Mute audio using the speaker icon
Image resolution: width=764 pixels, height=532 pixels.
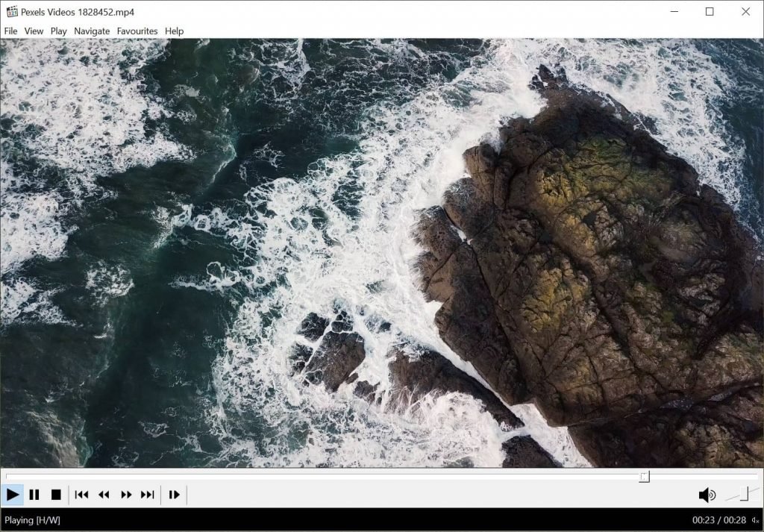tap(707, 494)
